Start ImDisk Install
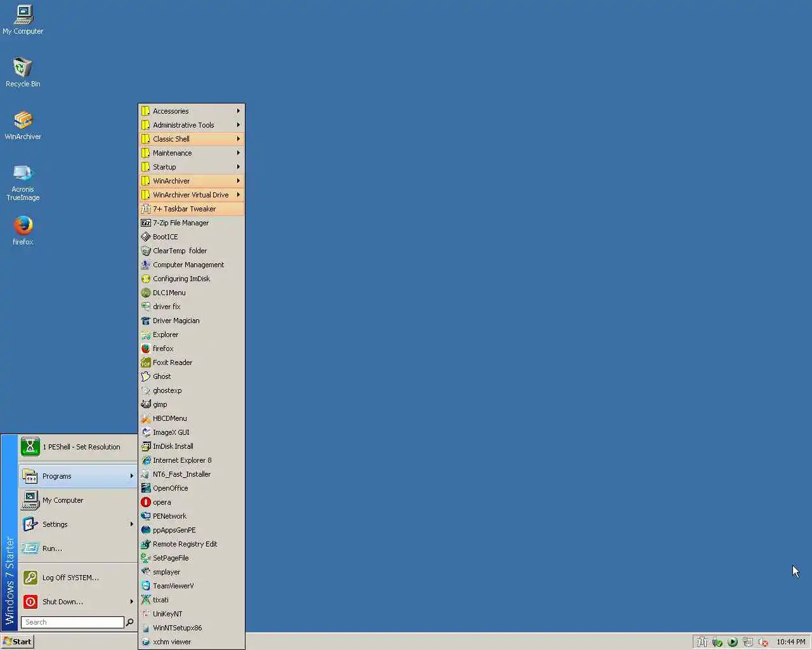 192,446
